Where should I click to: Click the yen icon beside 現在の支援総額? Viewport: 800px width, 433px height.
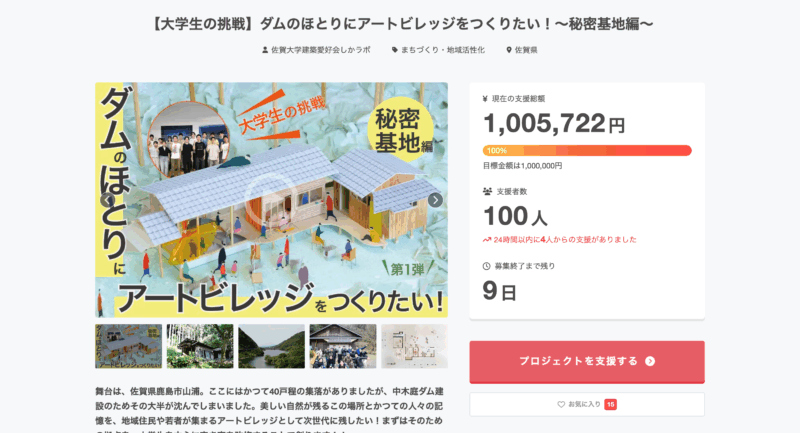(x=486, y=99)
